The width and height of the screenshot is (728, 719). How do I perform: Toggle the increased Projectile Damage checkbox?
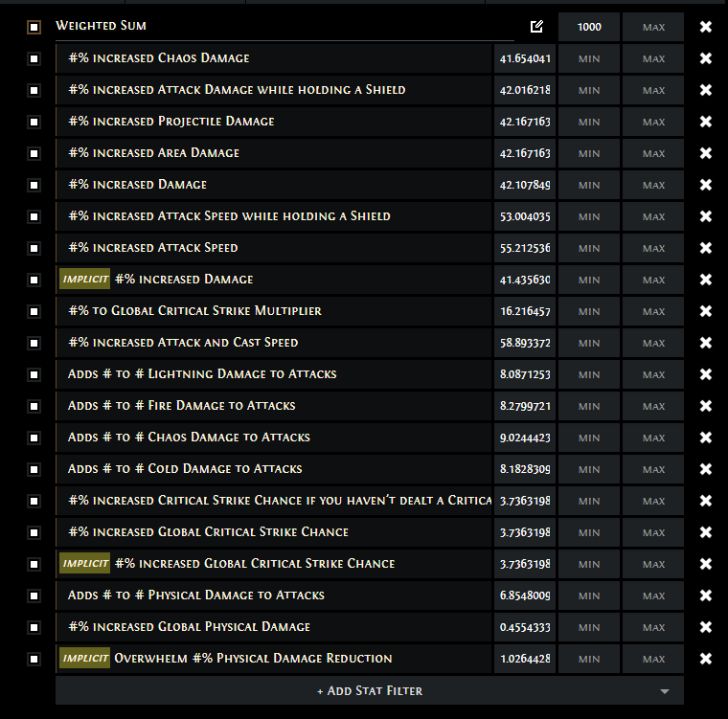click(34, 122)
